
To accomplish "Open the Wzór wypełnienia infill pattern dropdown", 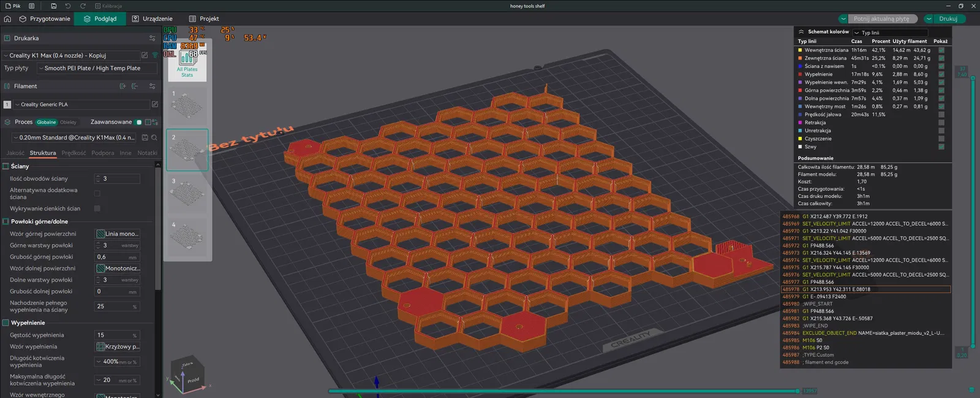I will coord(118,346).
